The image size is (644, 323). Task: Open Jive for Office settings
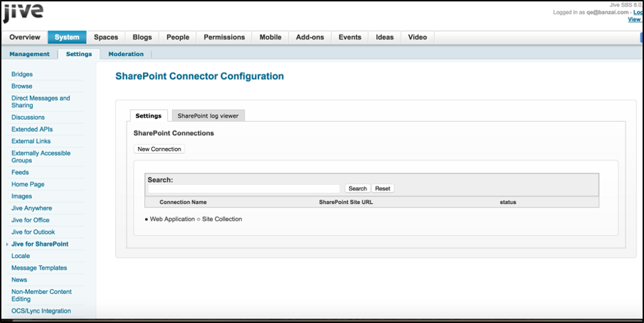pos(30,220)
